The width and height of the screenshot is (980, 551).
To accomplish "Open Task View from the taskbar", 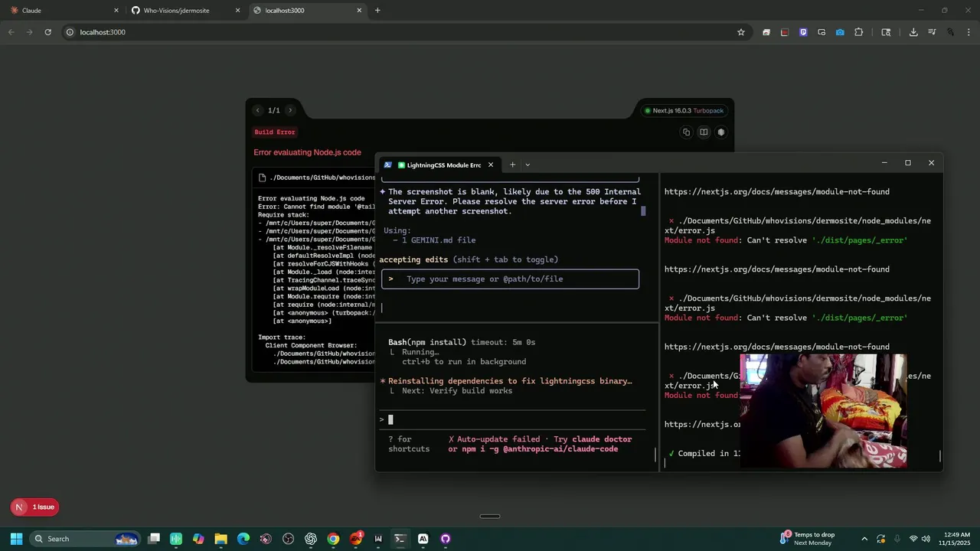I will (x=154, y=539).
